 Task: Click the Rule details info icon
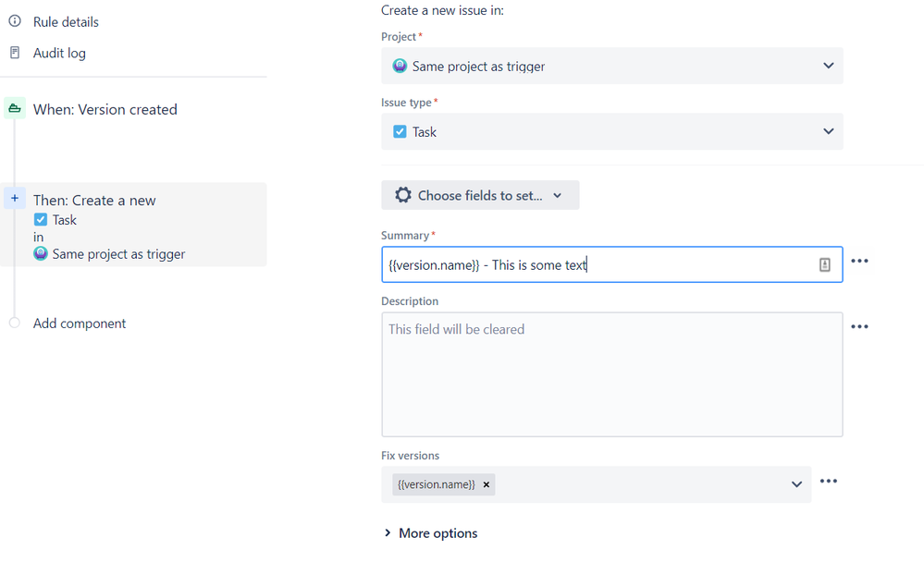15,21
